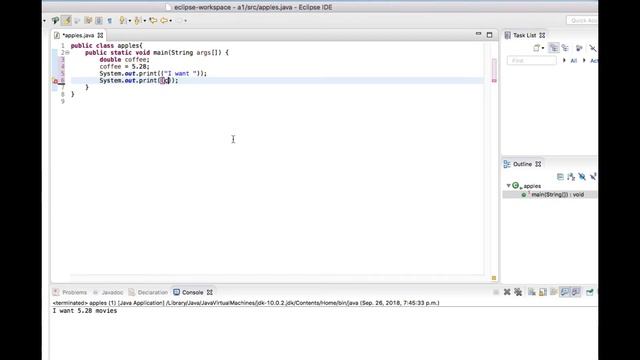Image resolution: width=640 pixels, height=360 pixels.
Task: Toggle Scroll Lock in Console
Action: point(542,292)
